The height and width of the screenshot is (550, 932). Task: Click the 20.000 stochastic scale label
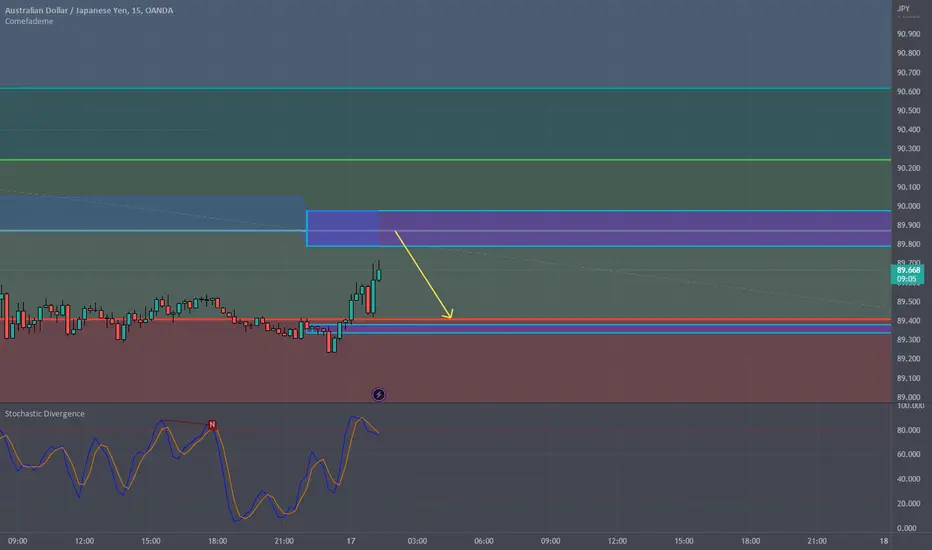tap(910, 504)
